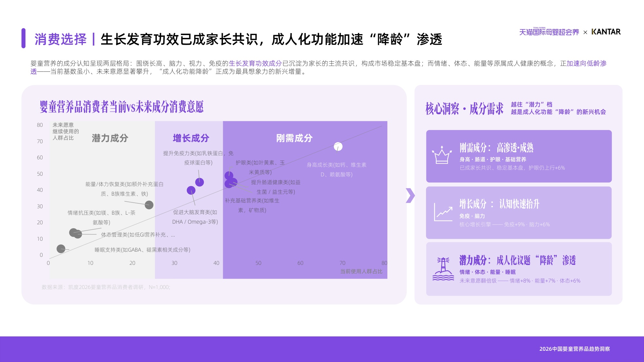The height and width of the screenshot is (362, 644).
Task: Click the 增长成分 zone heading
Action: 191,138
